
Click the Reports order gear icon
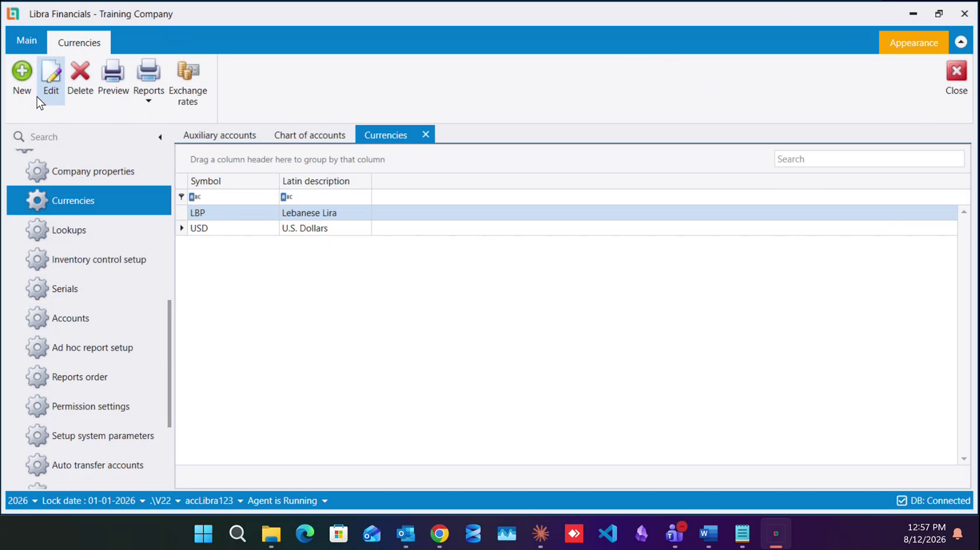pos(37,377)
